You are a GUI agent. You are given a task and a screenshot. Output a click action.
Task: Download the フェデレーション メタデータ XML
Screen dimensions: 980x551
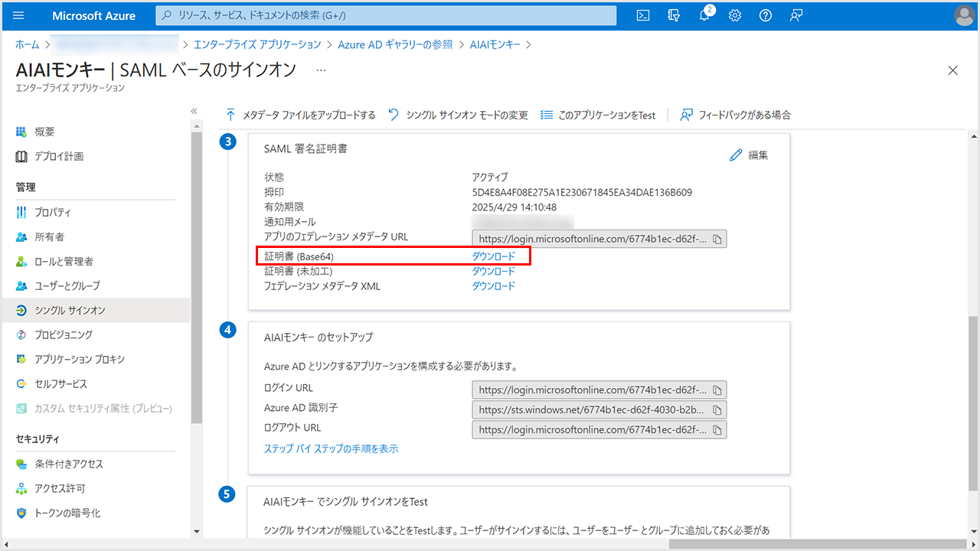point(493,286)
